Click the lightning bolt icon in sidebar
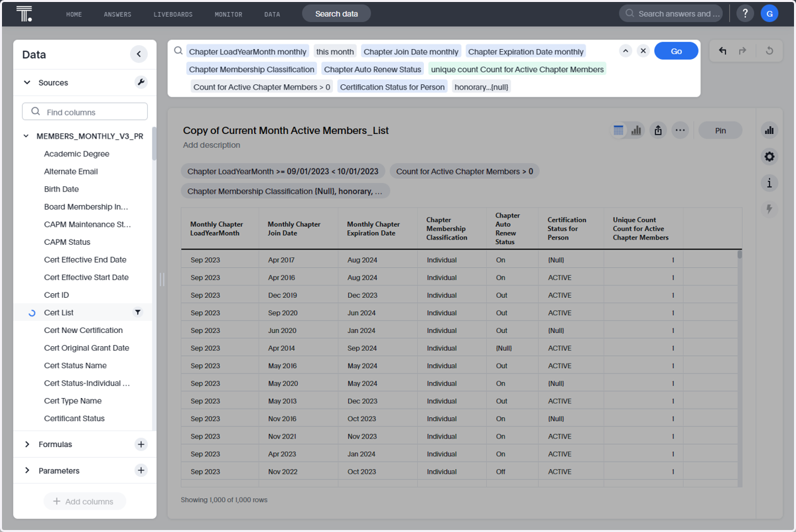The height and width of the screenshot is (532, 796). pos(769,210)
